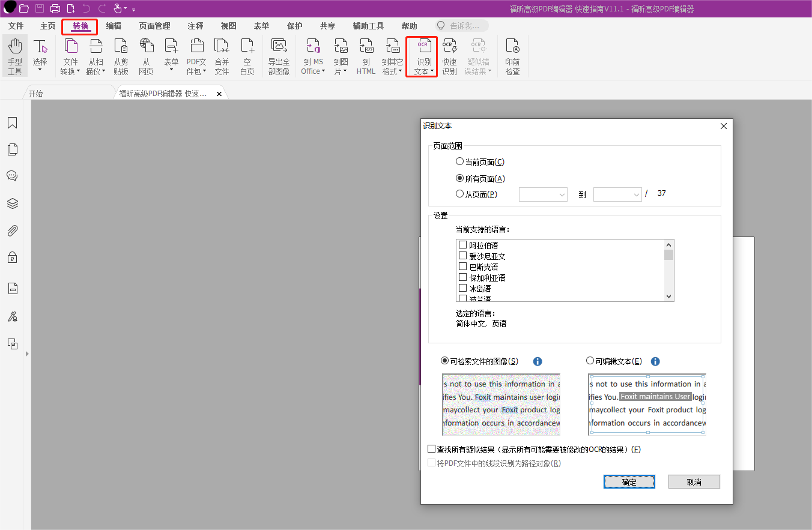Switch to the Edit (编辑) tab
The width and height of the screenshot is (812, 530).
pos(114,26)
